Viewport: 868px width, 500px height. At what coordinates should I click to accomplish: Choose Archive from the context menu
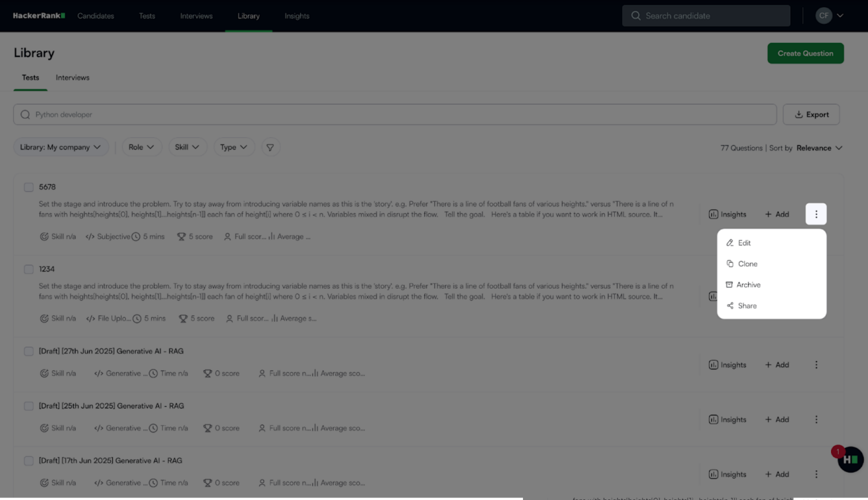coord(748,285)
